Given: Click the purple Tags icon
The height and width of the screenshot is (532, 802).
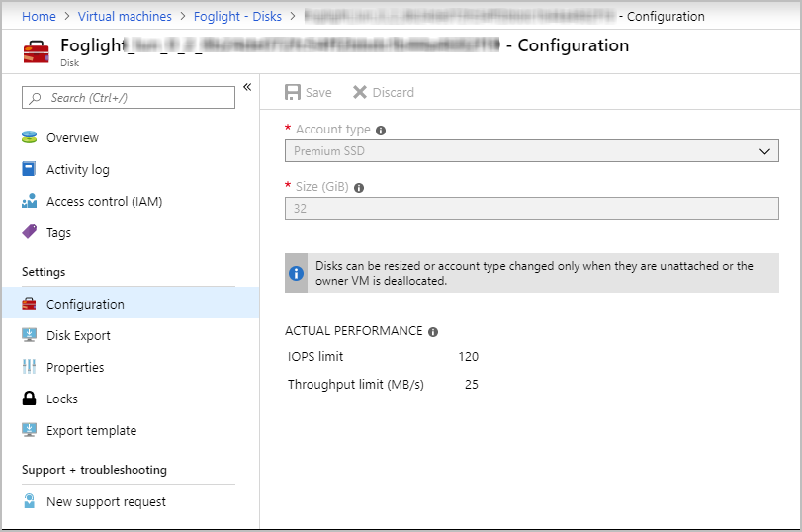Looking at the screenshot, I should coord(29,232).
